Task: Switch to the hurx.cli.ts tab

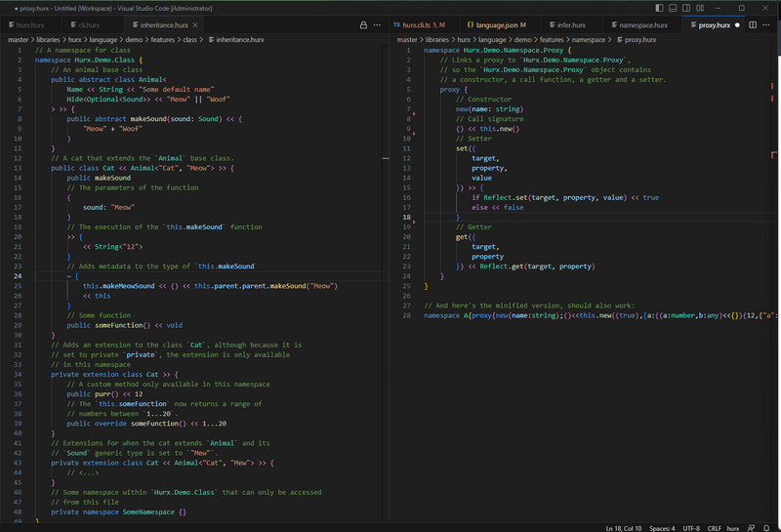Action: [x=424, y=25]
